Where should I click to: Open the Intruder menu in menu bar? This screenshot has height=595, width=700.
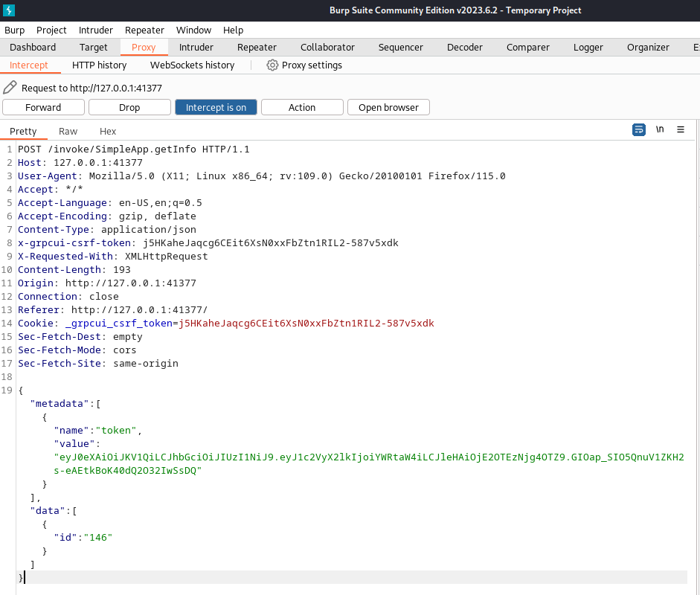coord(96,30)
